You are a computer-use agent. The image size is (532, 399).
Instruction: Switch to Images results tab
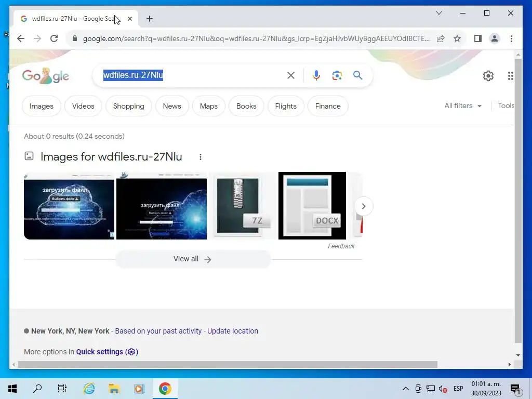[x=42, y=106]
